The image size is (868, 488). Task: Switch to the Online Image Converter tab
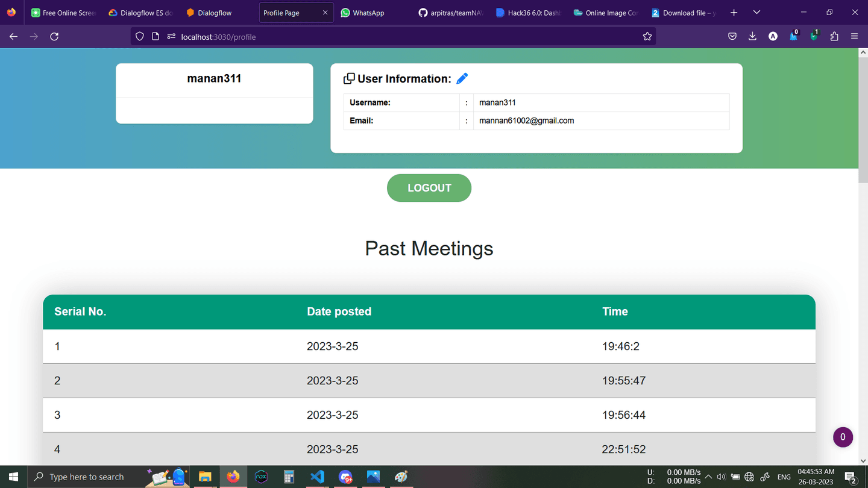click(605, 13)
